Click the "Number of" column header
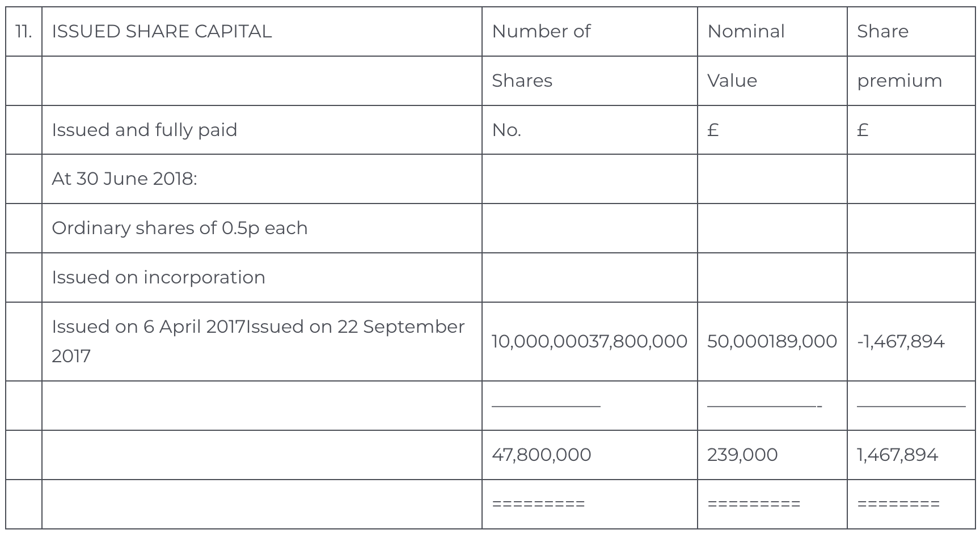980x534 pixels. pos(540,32)
